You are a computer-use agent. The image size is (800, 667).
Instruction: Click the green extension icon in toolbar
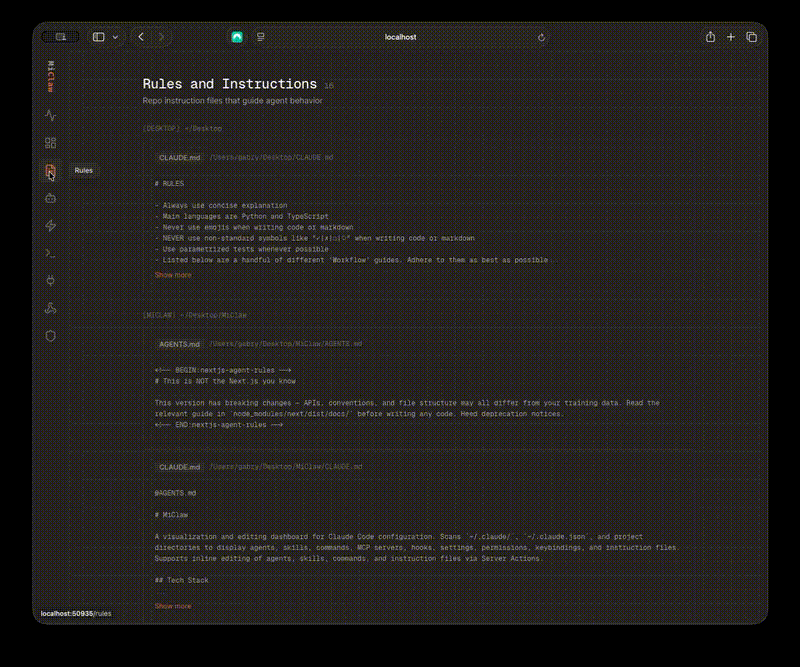[237, 37]
